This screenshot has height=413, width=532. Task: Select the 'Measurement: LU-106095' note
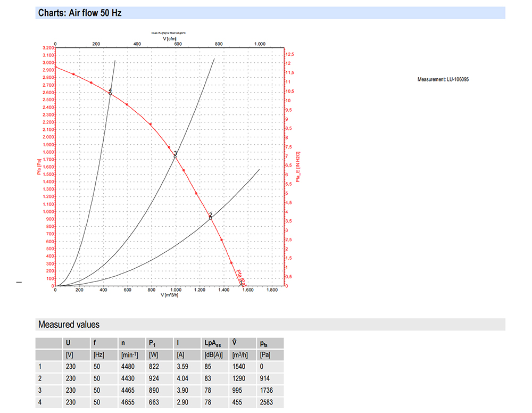pyautogui.click(x=443, y=79)
